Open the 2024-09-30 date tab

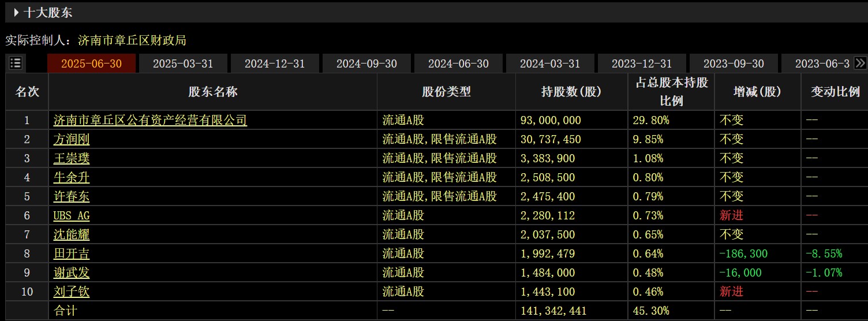(x=366, y=64)
